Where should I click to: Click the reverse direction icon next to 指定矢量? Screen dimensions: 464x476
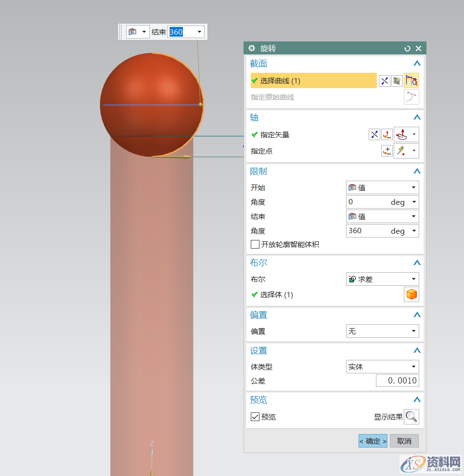tap(374, 135)
